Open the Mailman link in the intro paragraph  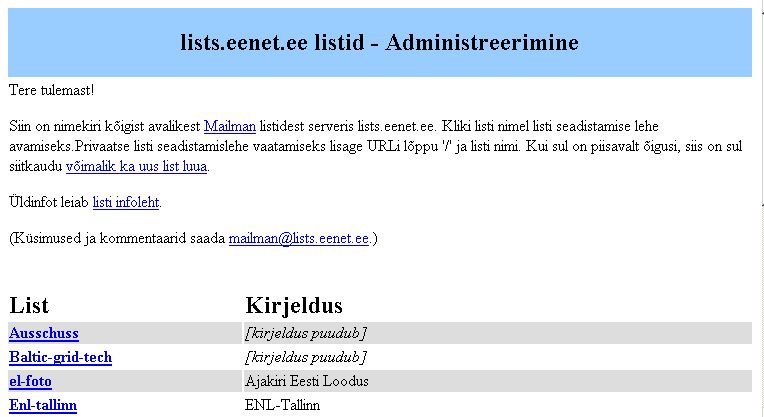tap(229, 127)
